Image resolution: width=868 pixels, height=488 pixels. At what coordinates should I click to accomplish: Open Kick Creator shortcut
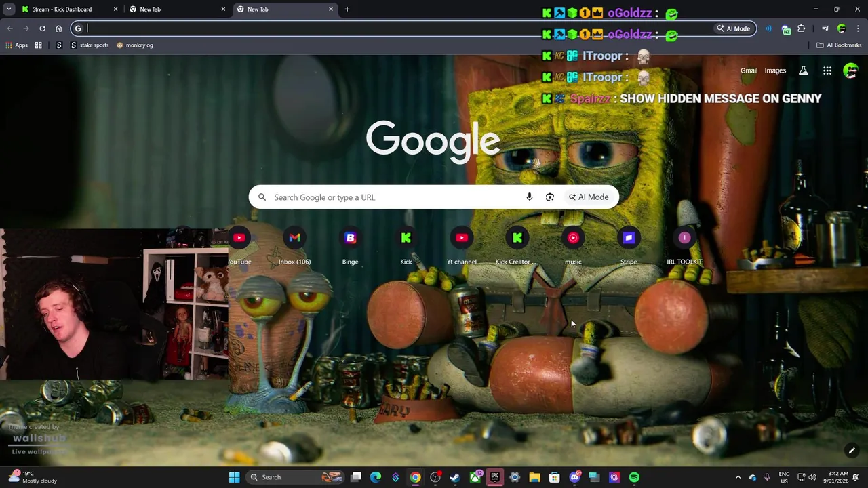[x=517, y=247]
